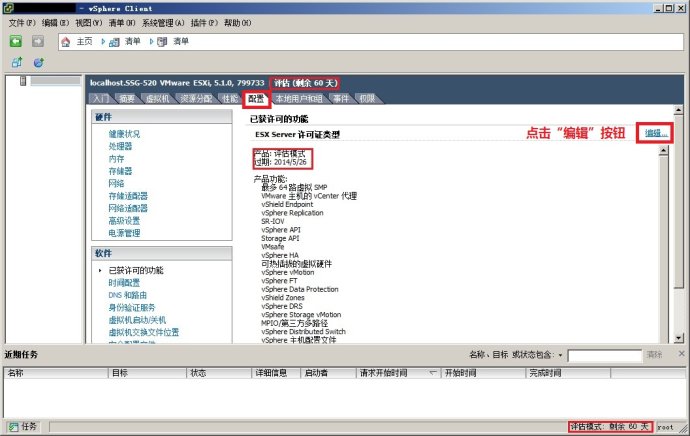Viewport: 690px width, 436px height.
Task: Open 网络 under hardware
Action: [x=116, y=183]
